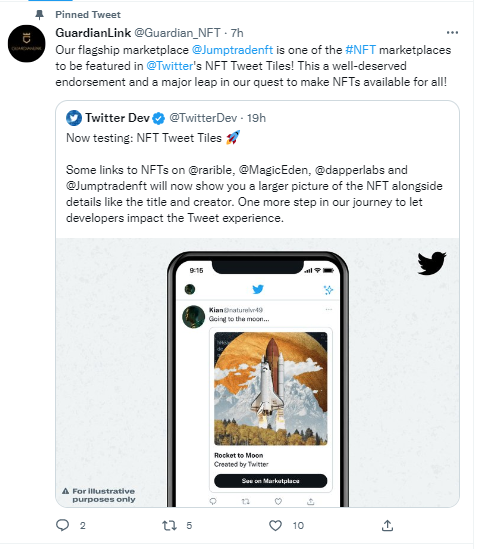Click the reply speech bubble icon

coord(63,525)
